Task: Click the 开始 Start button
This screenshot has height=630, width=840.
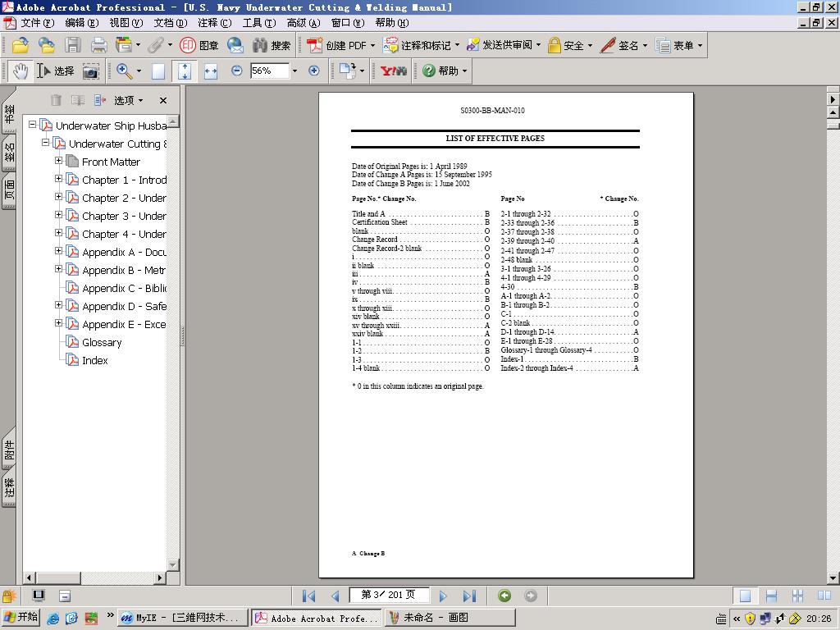Action: [21, 617]
